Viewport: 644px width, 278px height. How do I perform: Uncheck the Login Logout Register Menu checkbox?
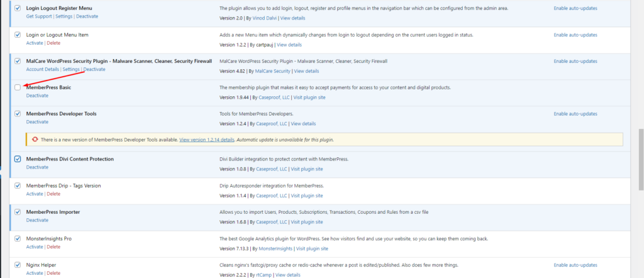point(18,8)
